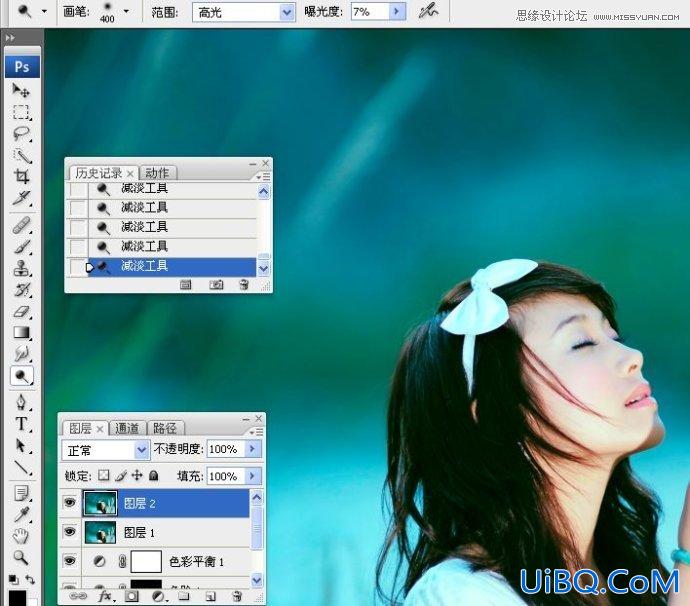
Task: Select the 图层 2 layer thumbnail
Action: [x=100, y=503]
